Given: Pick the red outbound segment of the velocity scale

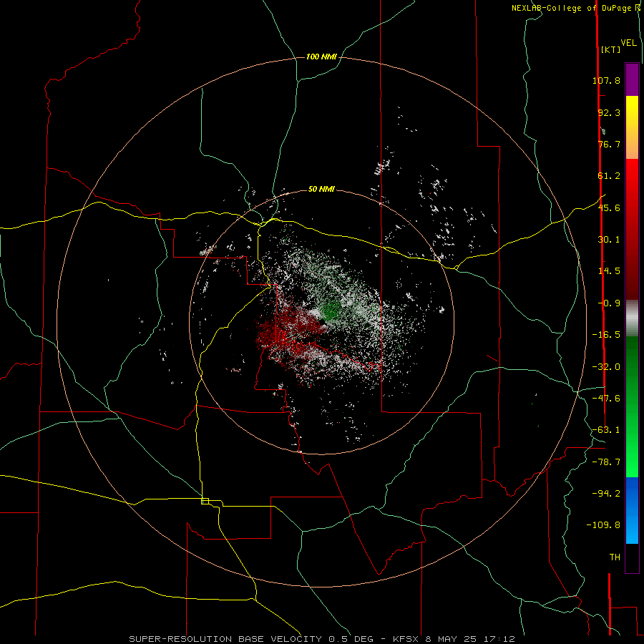Looking at the screenshot, I should click(x=632, y=229).
